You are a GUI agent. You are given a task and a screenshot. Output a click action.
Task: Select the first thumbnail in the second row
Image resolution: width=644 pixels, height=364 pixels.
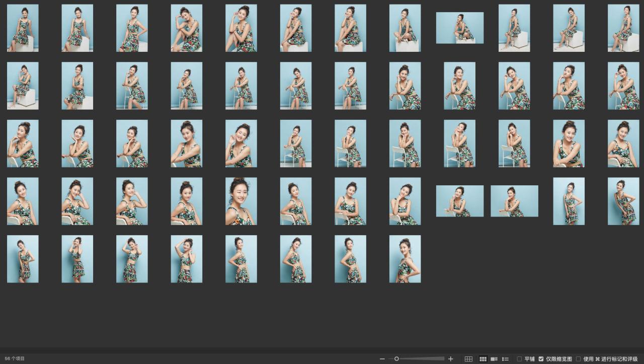[23, 86]
